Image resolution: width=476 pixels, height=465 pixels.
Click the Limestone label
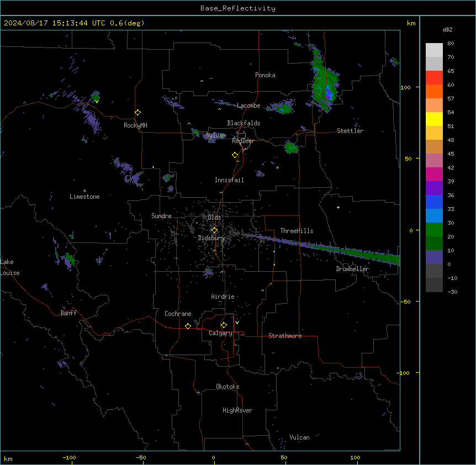pyautogui.click(x=84, y=197)
